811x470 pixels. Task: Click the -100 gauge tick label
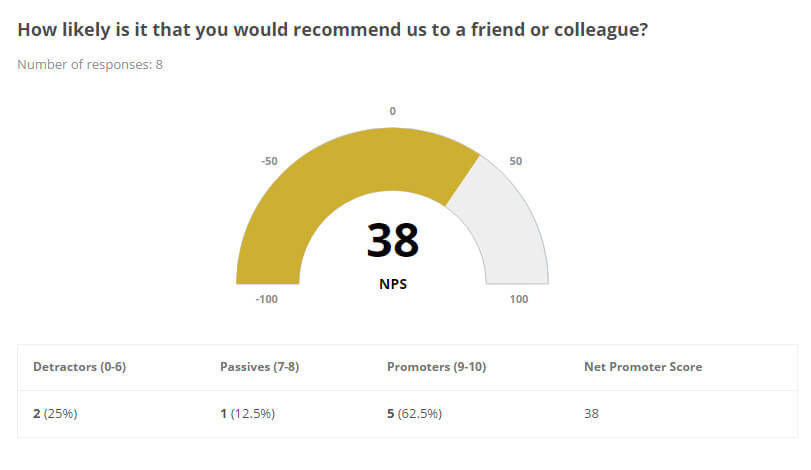tap(265, 299)
